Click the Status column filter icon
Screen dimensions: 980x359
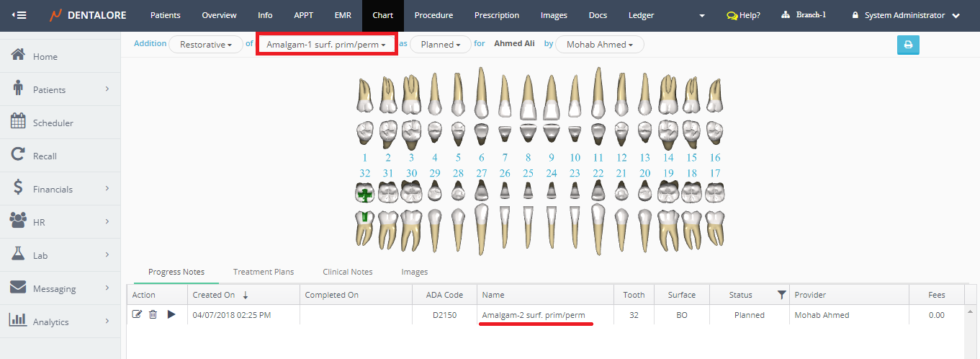tap(781, 295)
